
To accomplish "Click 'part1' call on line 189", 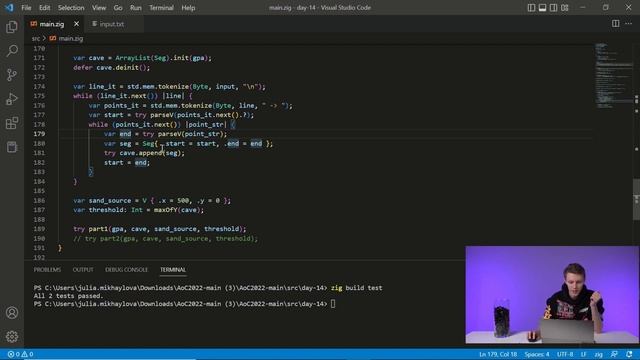I will [x=98, y=229].
